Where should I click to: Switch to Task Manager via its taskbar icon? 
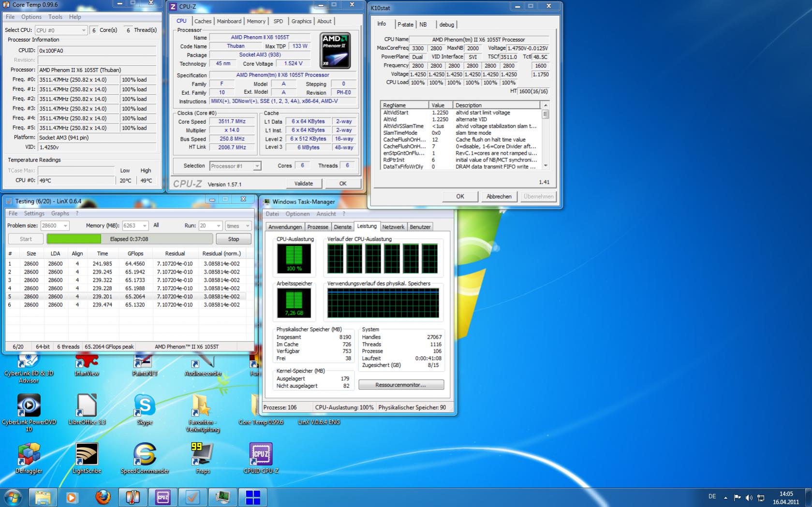click(222, 497)
